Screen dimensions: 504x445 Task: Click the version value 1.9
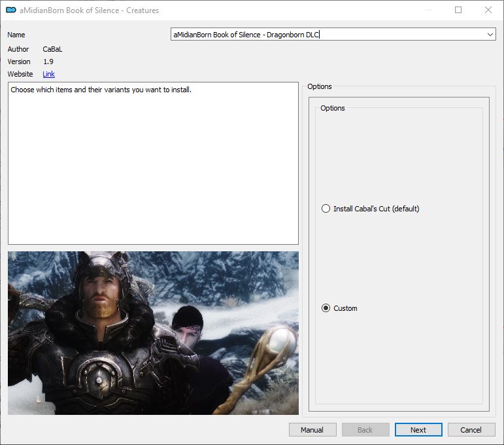coord(48,62)
